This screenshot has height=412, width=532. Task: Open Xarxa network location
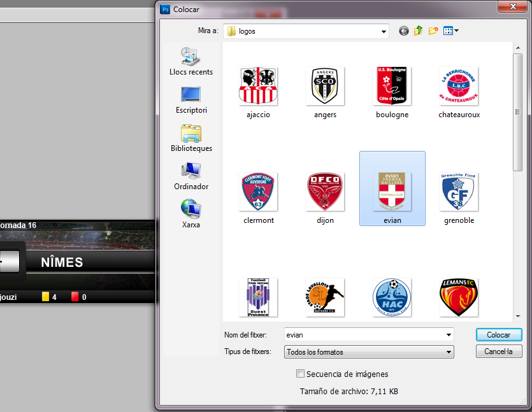[x=191, y=214]
